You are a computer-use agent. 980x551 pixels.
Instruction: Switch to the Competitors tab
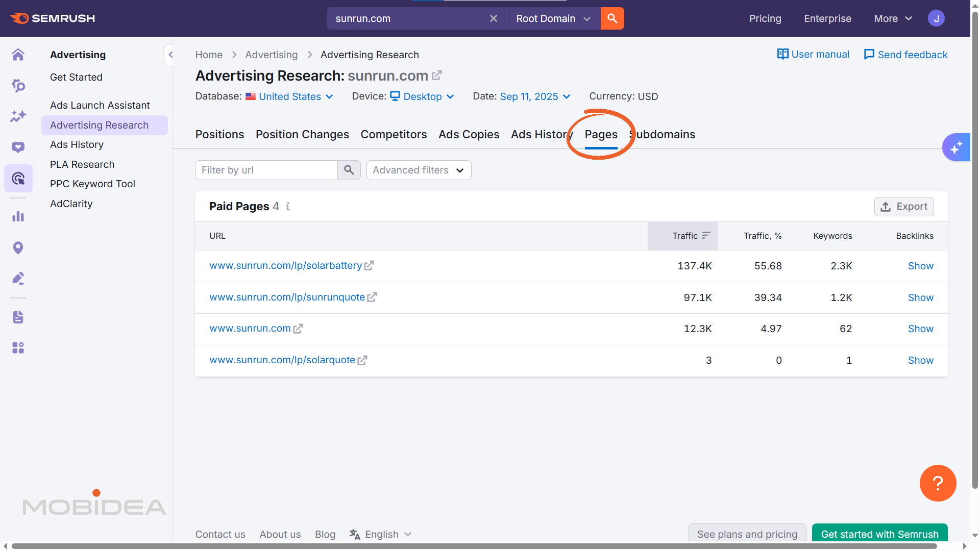[394, 134]
